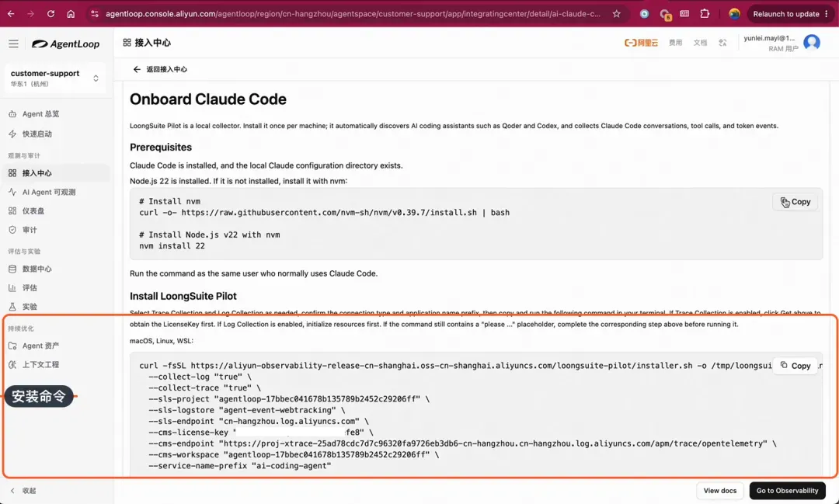
Task: Go to 审计 shield item
Action: coord(23,230)
